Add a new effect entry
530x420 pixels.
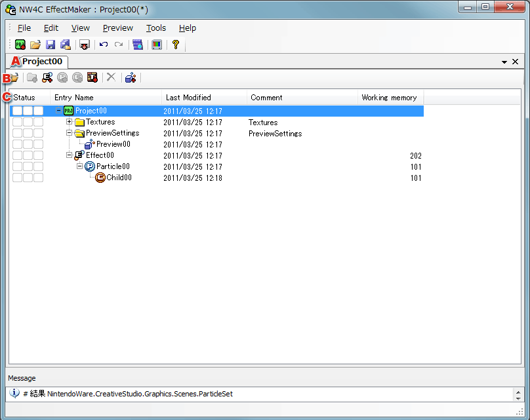pos(47,77)
